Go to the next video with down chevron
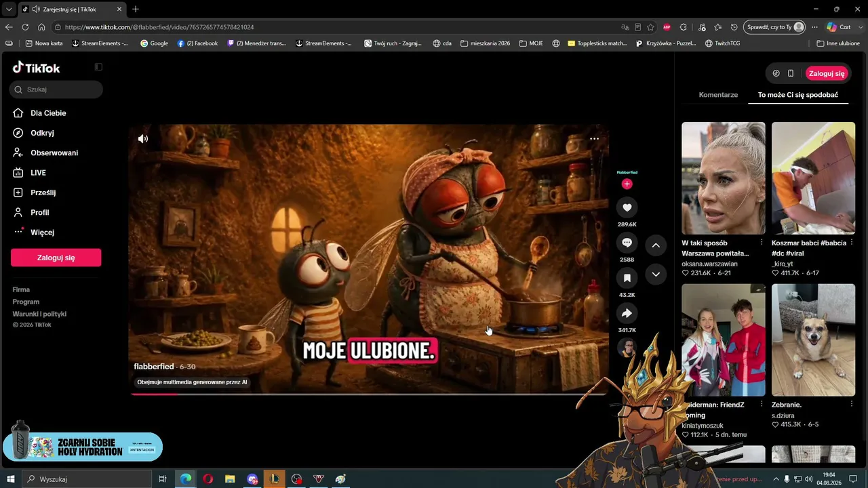Image resolution: width=868 pixels, height=488 pixels. 656,274
